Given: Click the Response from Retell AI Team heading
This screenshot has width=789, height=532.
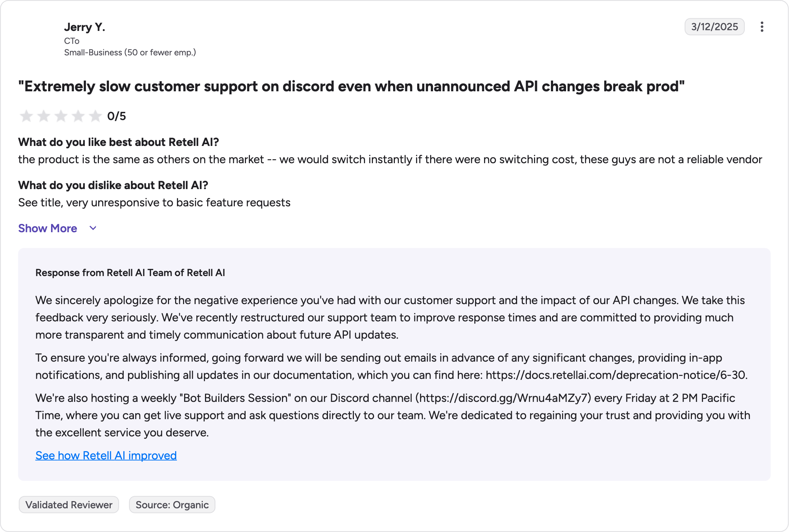Looking at the screenshot, I should tap(130, 273).
